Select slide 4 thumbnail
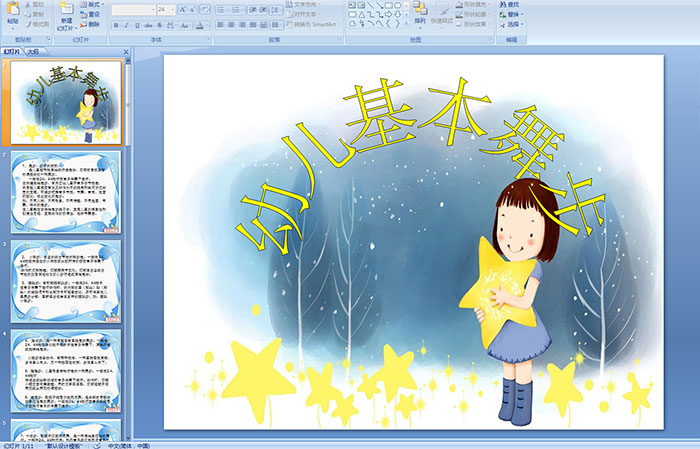The height and width of the screenshot is (449, 700). (66, 371)
